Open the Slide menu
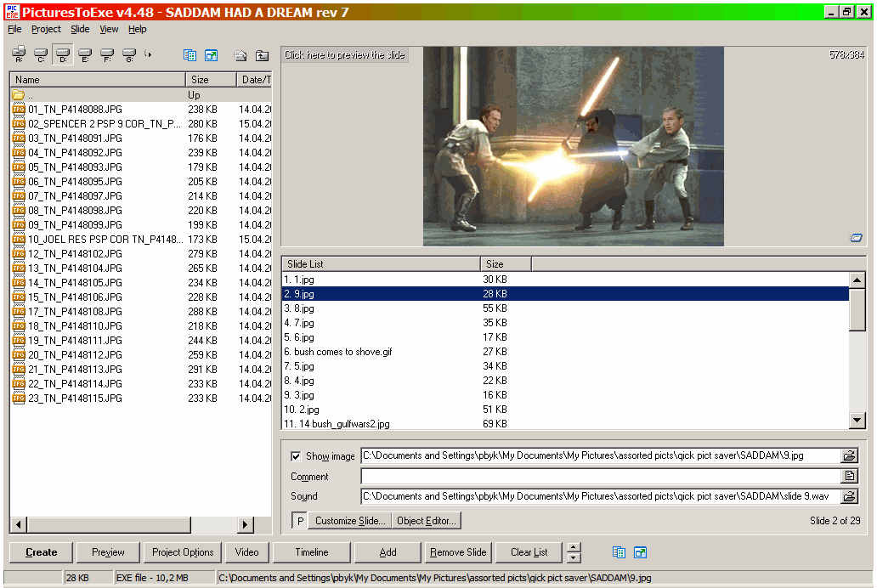 point(80,29)
